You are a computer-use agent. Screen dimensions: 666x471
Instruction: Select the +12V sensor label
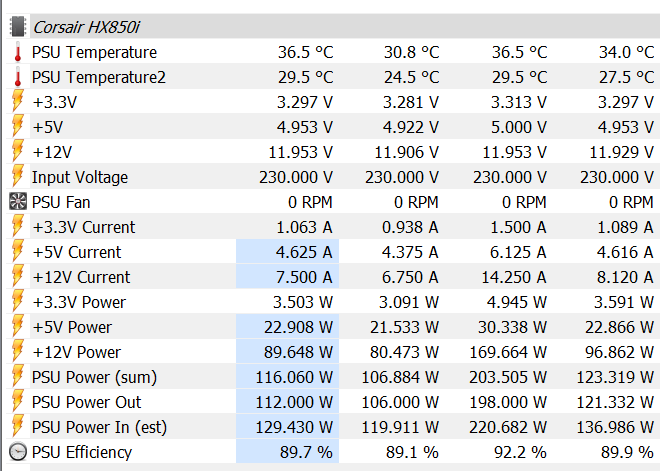[x=52, y=152]
